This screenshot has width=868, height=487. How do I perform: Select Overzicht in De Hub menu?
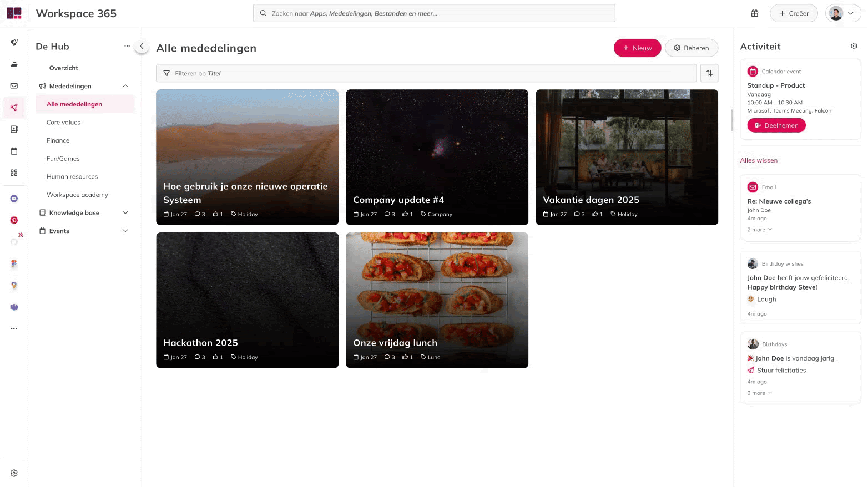coord(64,68)
